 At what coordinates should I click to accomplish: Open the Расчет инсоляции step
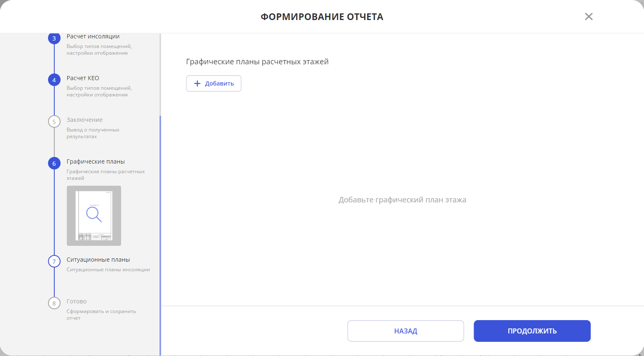click(93, 37)
